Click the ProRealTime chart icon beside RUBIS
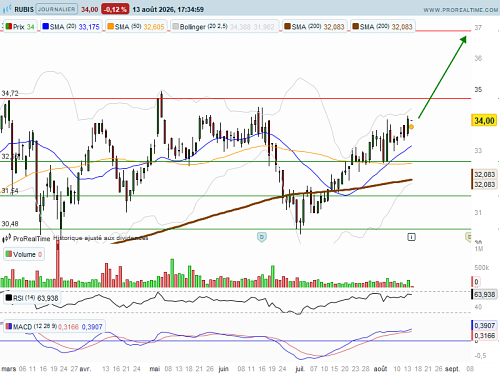Screen dimensions: 500x375 coord(7,9)
